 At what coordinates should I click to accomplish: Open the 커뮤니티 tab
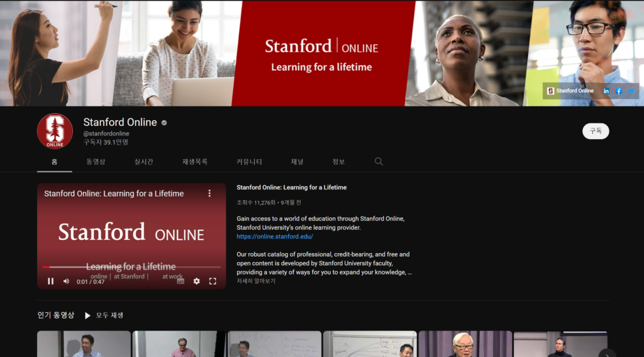(249, 162)
